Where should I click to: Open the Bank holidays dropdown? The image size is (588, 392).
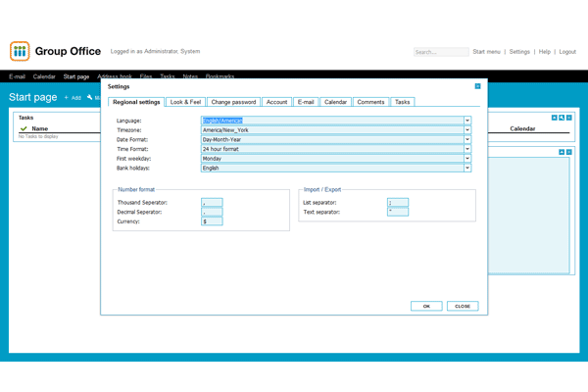tap(467, 168)
